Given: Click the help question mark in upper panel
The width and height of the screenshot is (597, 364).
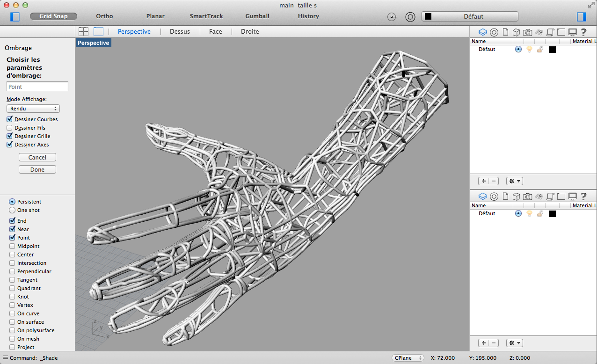Looking at the screenshot, I should 583,32.
